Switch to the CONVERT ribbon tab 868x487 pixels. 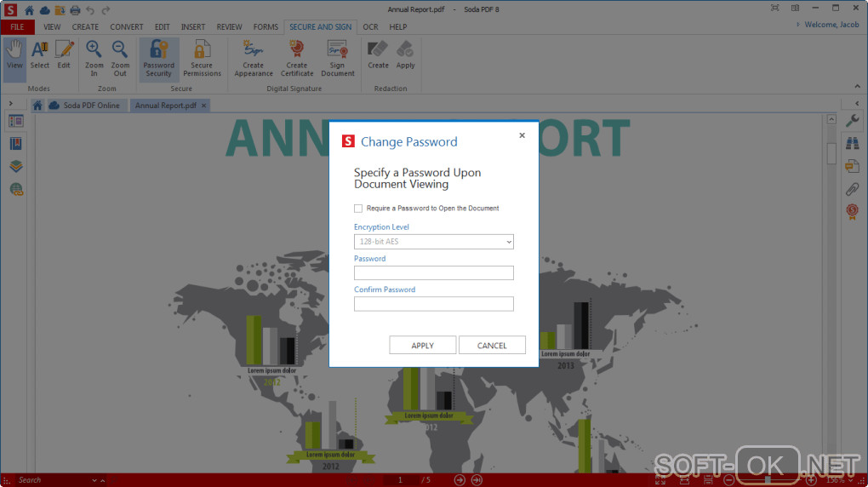point(126,26)
